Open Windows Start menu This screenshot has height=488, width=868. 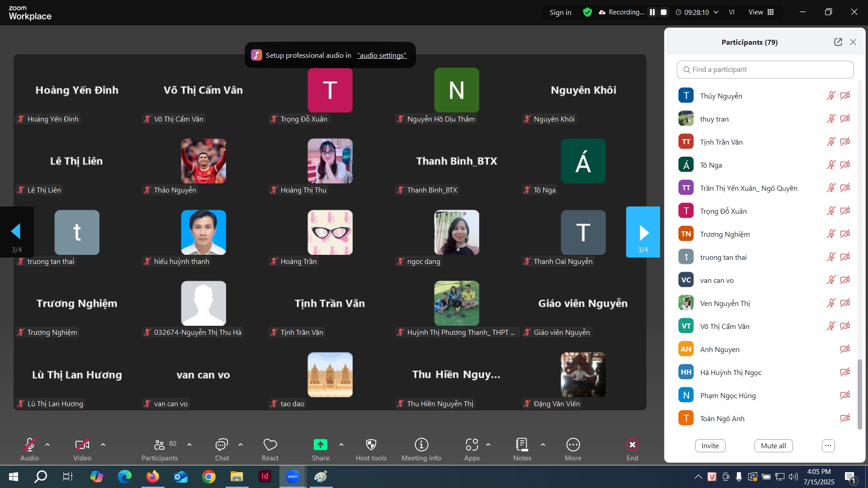(x=14, y=476)
